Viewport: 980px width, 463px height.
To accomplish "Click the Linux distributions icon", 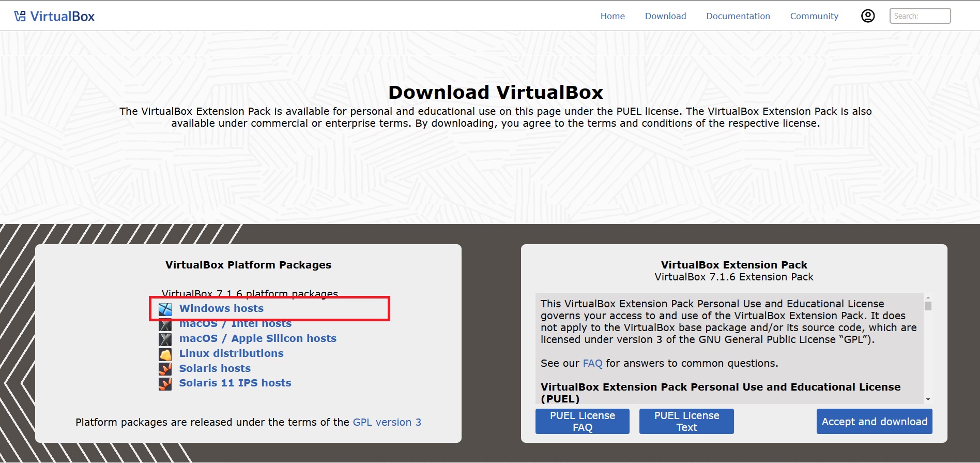I will pyautogui.click(x=165, y=354).
